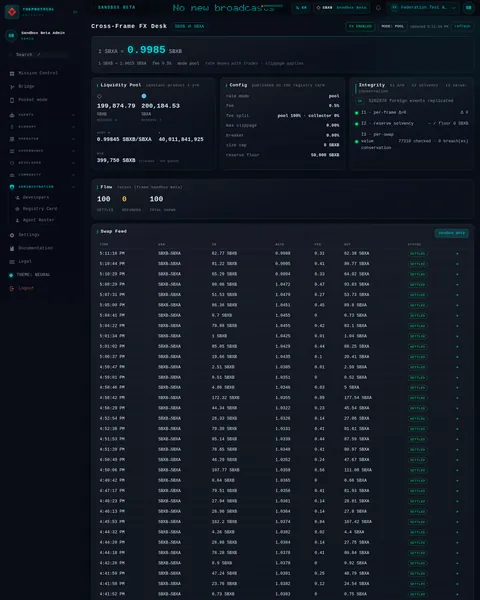Click the Refresh button
480x600 pixels.
click(x=462, y=26)
